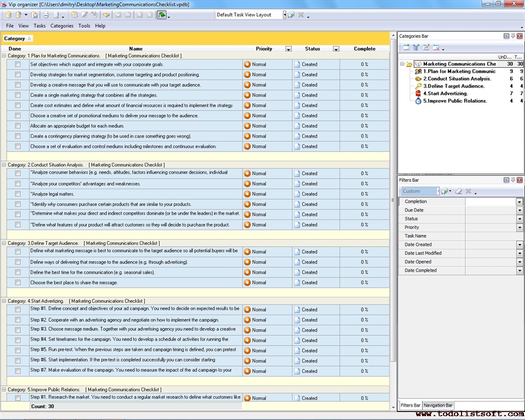
Task: Click the green flag toolbar icon
Action: (x=162, y=15)
